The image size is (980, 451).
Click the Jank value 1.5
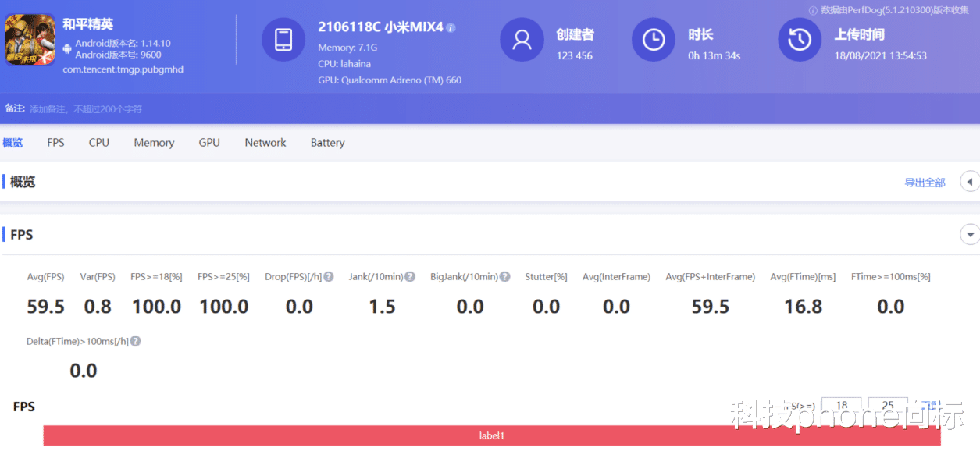pos(382,307)
